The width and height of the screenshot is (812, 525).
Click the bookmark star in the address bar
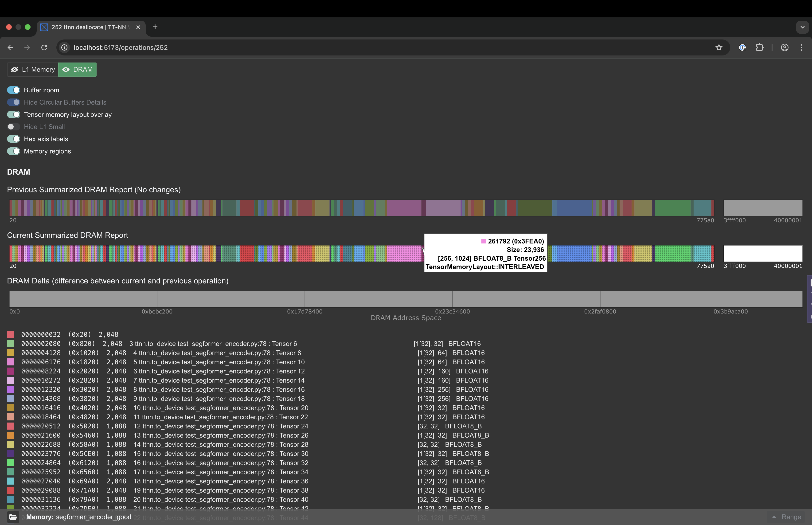tap(719, 47)
